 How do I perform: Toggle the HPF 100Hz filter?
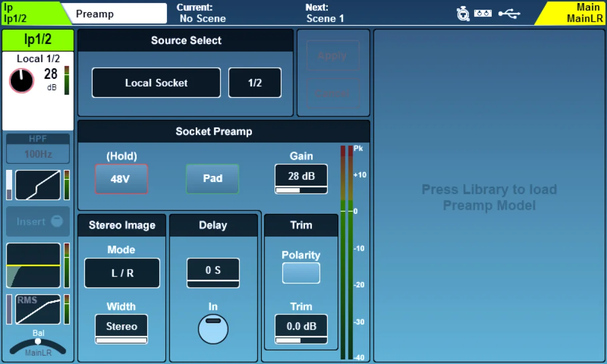[x=38, y=148]
